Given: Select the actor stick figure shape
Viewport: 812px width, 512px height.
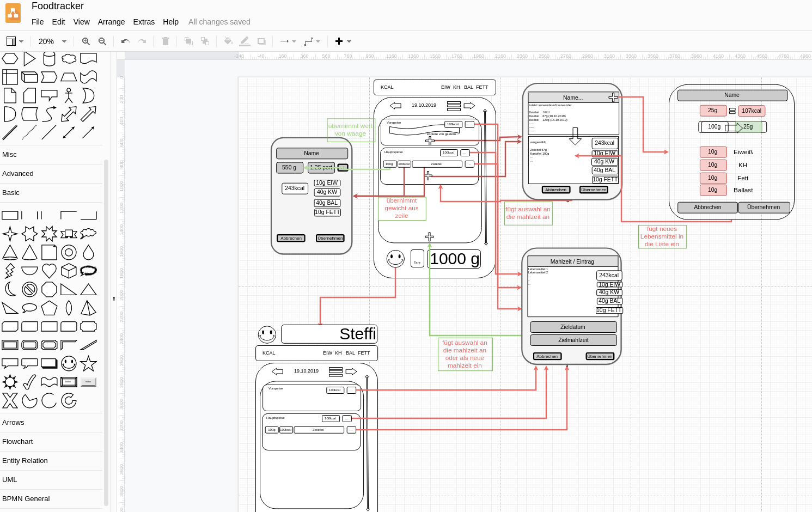Looking at the screenshot, I should click(69, 96).
